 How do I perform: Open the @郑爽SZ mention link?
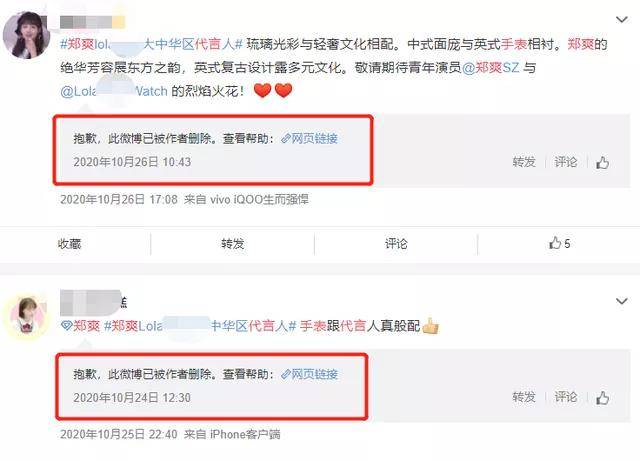pyautogui.click(x=491, y=67)
